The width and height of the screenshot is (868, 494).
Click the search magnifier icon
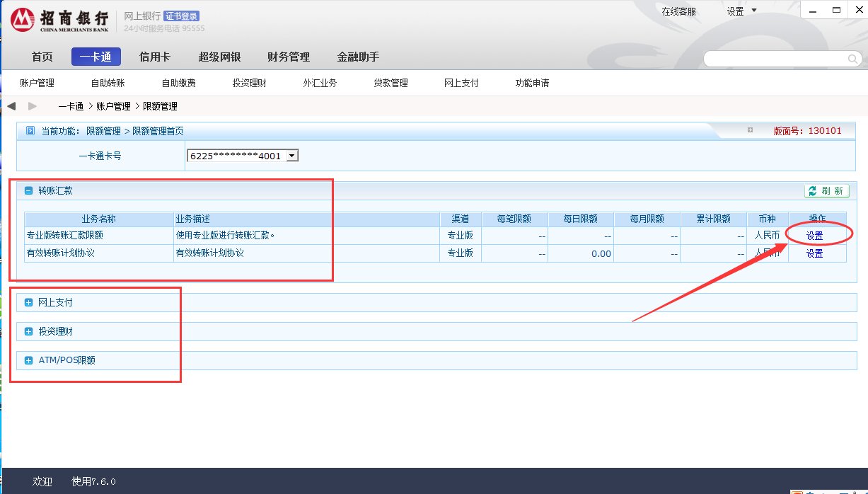point(852,59)
